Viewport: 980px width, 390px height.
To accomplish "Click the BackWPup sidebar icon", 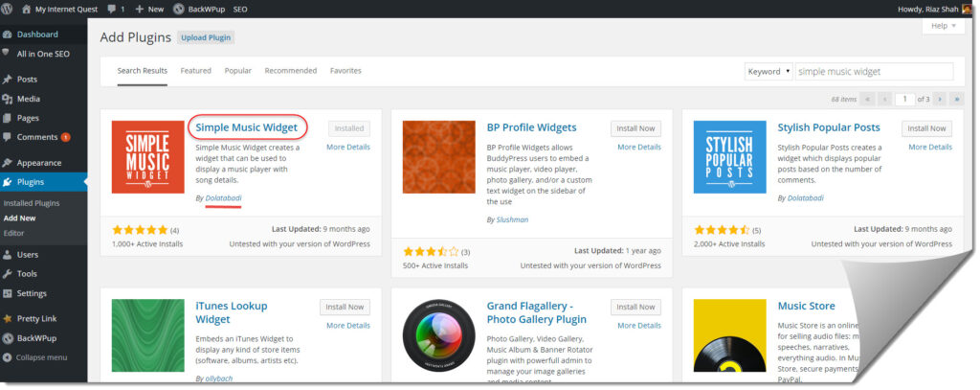I will coord(7,338).
